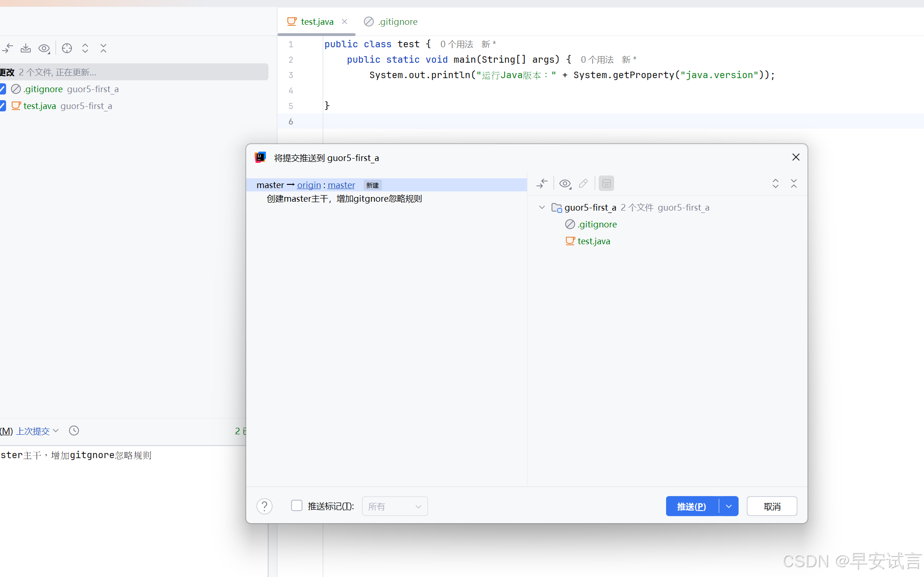The height and width of the screenshot is (577, 924).
Task: Select test.java in the push dialog file tree
Action: tap(594, 241)
